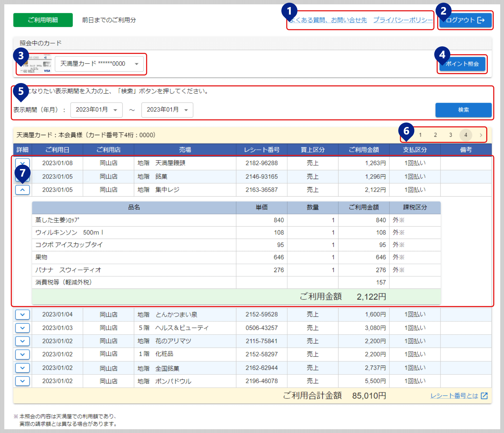Click the 売場 column header
This screenshot has width=504, height=433.
coord(185,150)
